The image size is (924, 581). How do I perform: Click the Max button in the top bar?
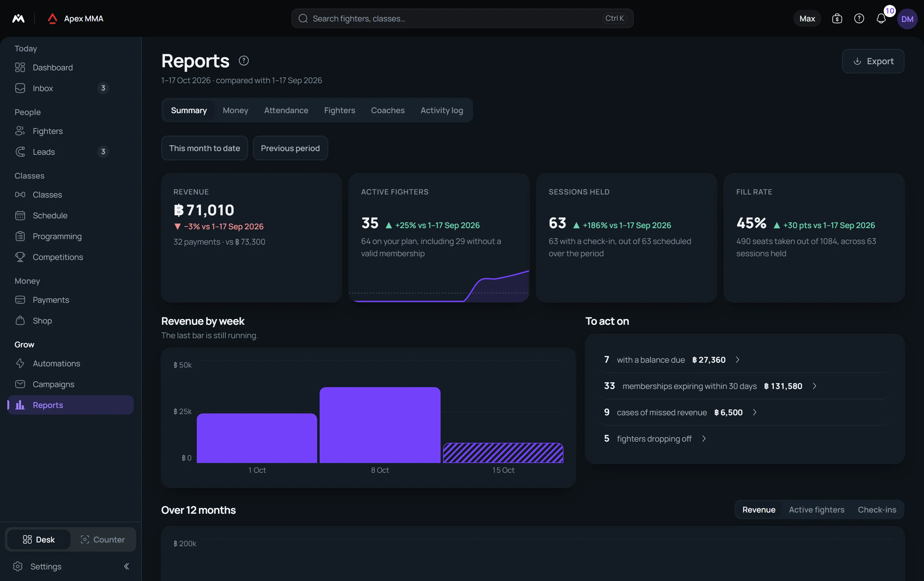pos(807,18)
